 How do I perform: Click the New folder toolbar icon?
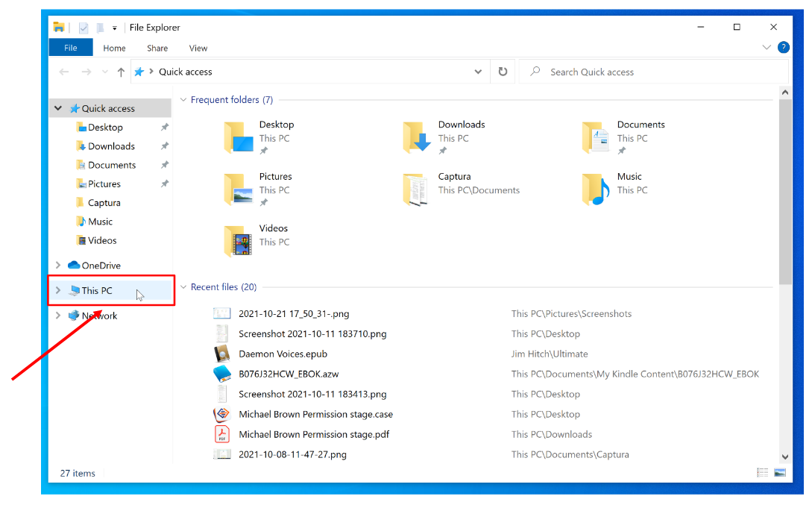click(100, 28)
